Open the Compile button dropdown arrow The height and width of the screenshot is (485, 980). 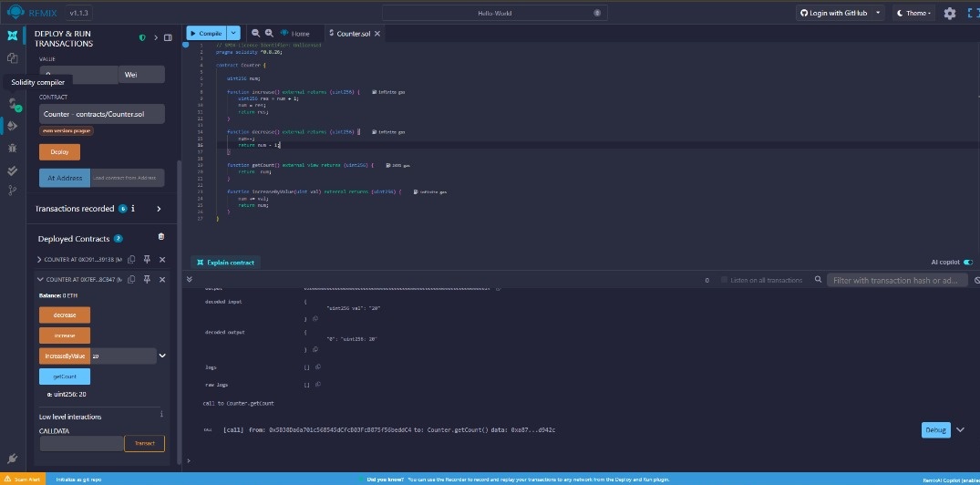pos(233,33)
